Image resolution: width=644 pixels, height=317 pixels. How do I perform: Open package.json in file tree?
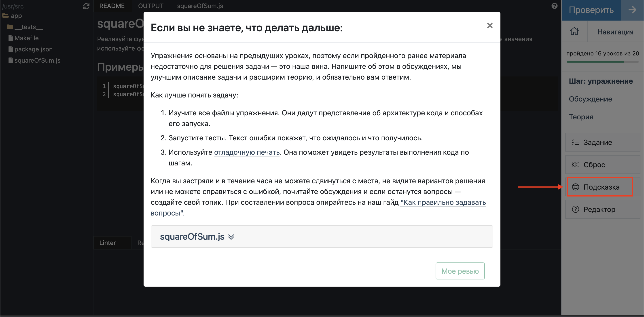[x=33, y=49]
